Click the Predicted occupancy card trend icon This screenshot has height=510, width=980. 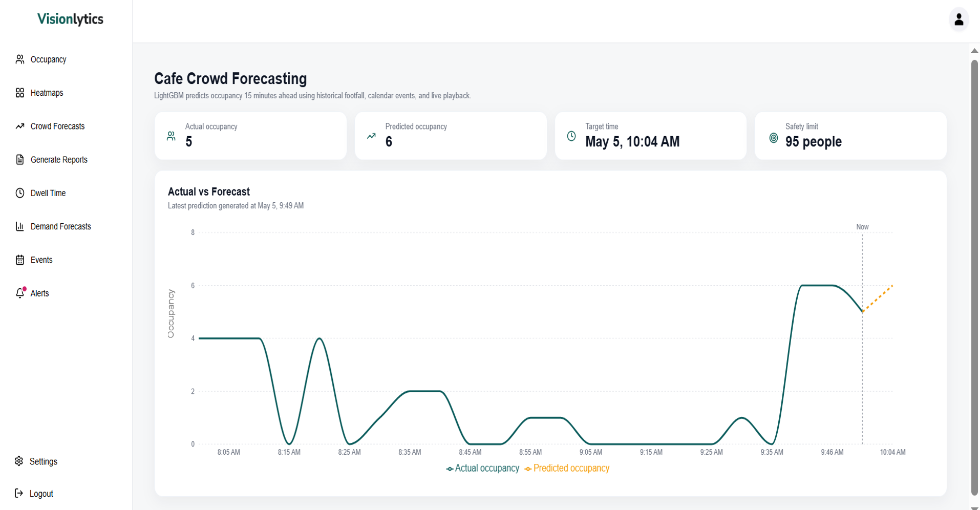point(372,136)
